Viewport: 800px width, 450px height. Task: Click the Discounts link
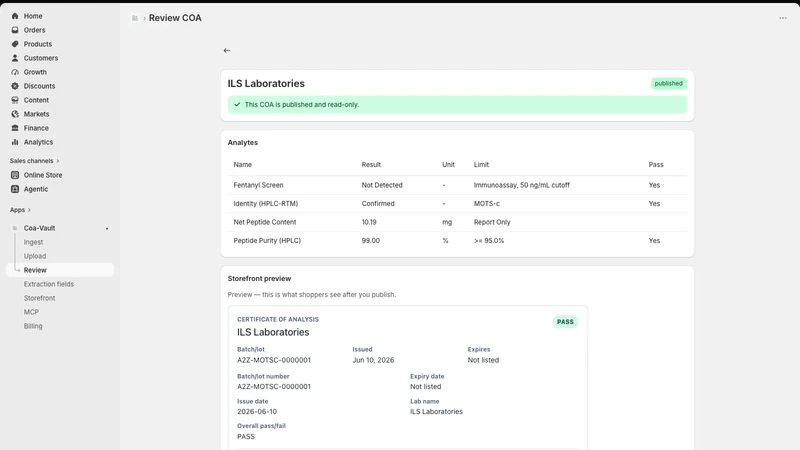(x=39, y=86)
